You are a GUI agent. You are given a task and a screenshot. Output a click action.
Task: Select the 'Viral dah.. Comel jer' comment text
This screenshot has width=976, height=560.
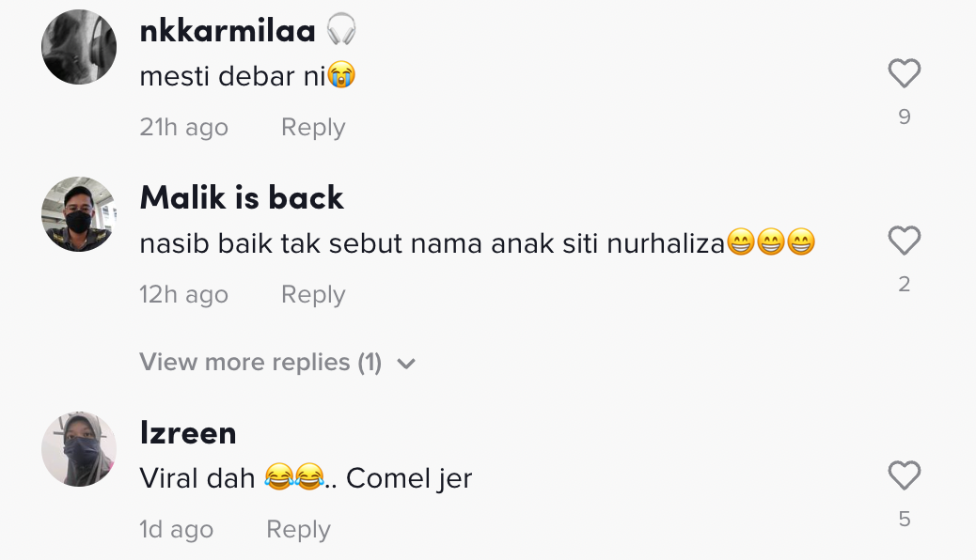point(306,478)
